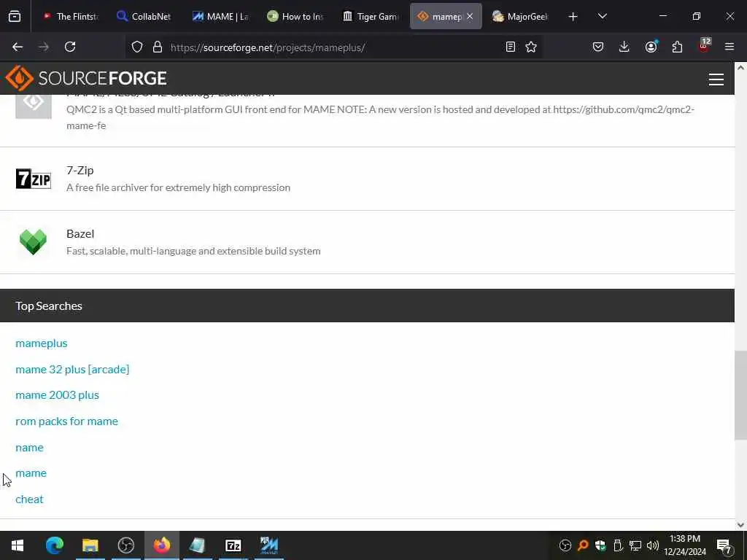The height and width of the screenshot is (560, 747).
Task: Bookmark this page with star icon
Action: tap(531, 47)
